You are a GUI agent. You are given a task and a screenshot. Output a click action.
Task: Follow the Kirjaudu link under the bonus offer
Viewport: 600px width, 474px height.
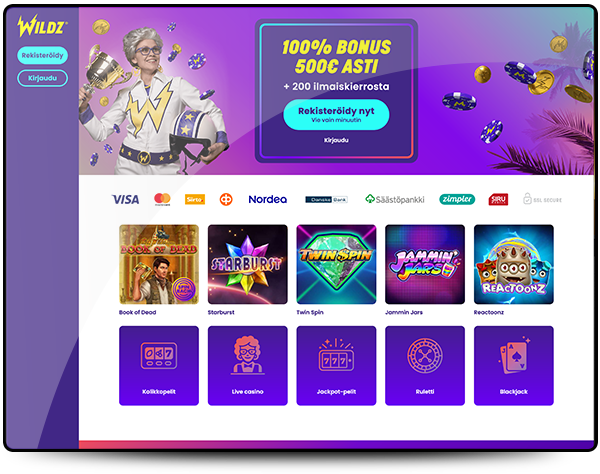336,140
